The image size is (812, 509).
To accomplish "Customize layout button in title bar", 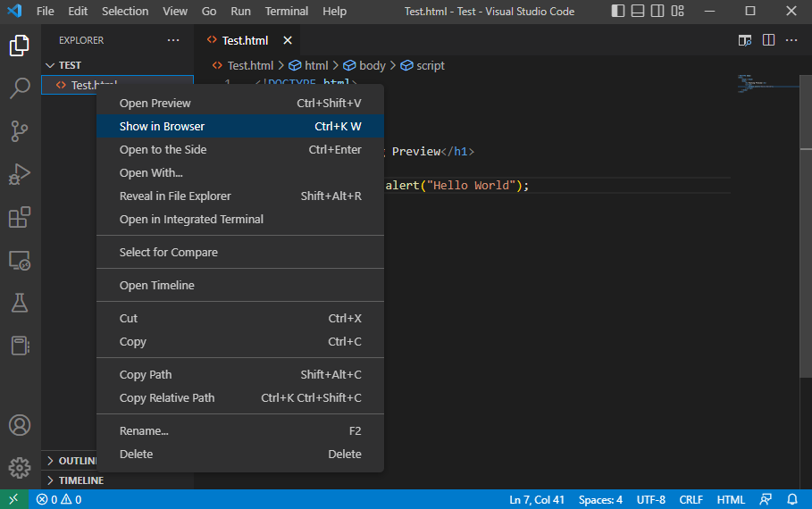I will click(677, 11).
